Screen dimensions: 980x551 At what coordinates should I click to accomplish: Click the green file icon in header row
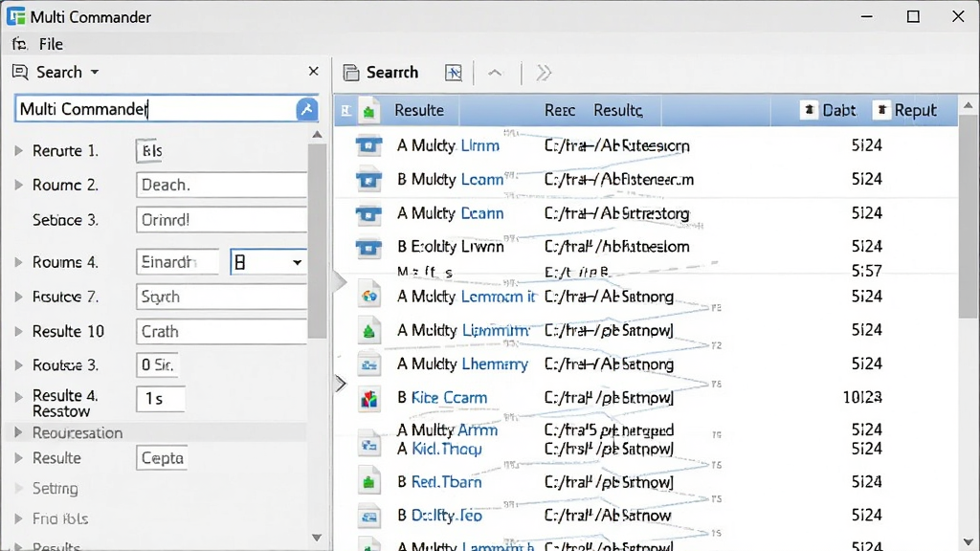point(368,111)
